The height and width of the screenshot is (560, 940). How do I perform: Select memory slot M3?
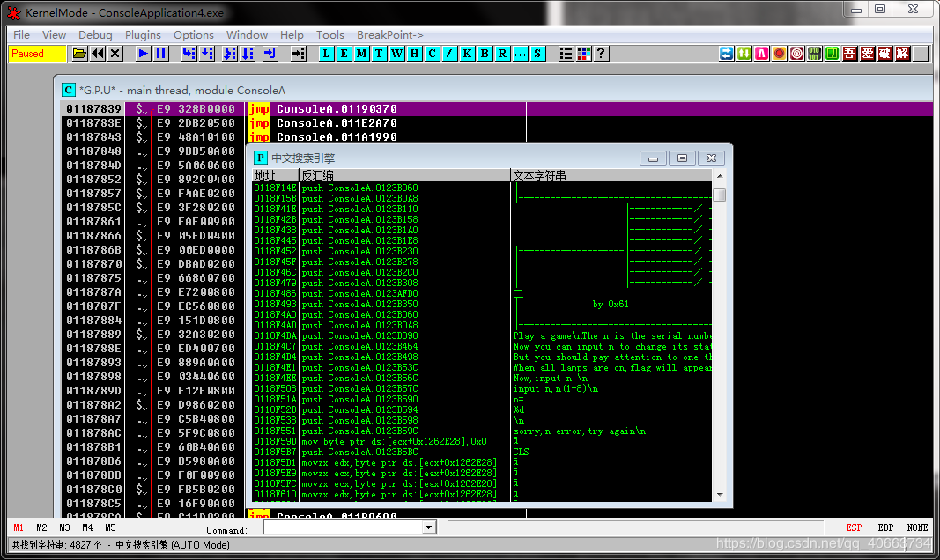[64, 527]
